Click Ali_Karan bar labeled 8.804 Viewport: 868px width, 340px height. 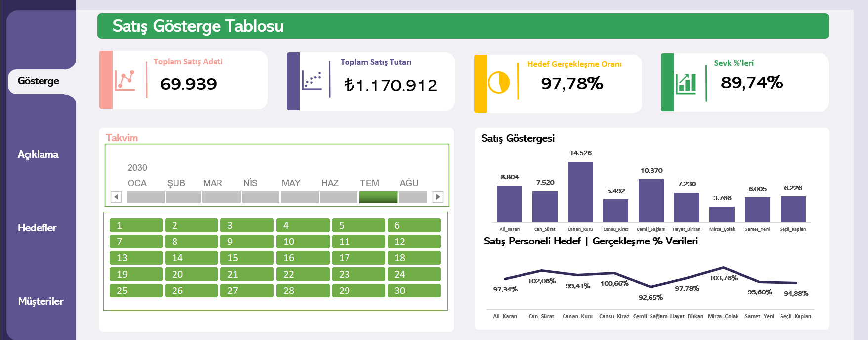tap(509, 203)
